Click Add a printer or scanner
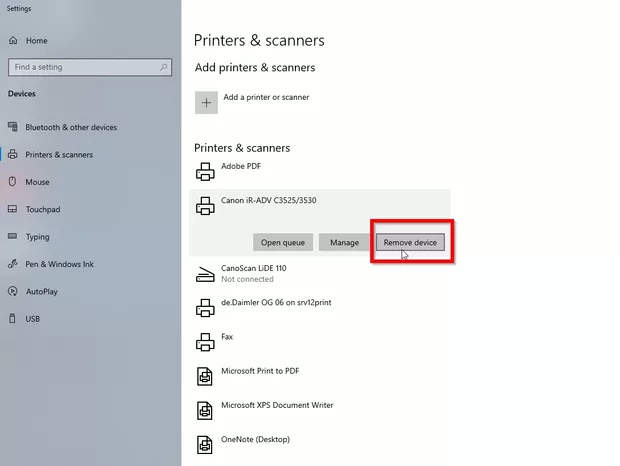620x466 pixels. pyautogui.click(x=266, y=97)
